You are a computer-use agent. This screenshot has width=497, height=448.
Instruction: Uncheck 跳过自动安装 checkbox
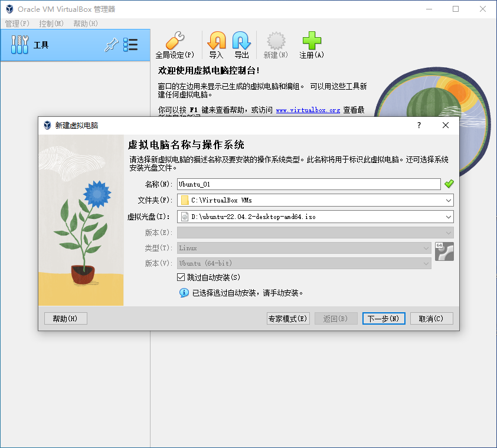tap(181, 277)
